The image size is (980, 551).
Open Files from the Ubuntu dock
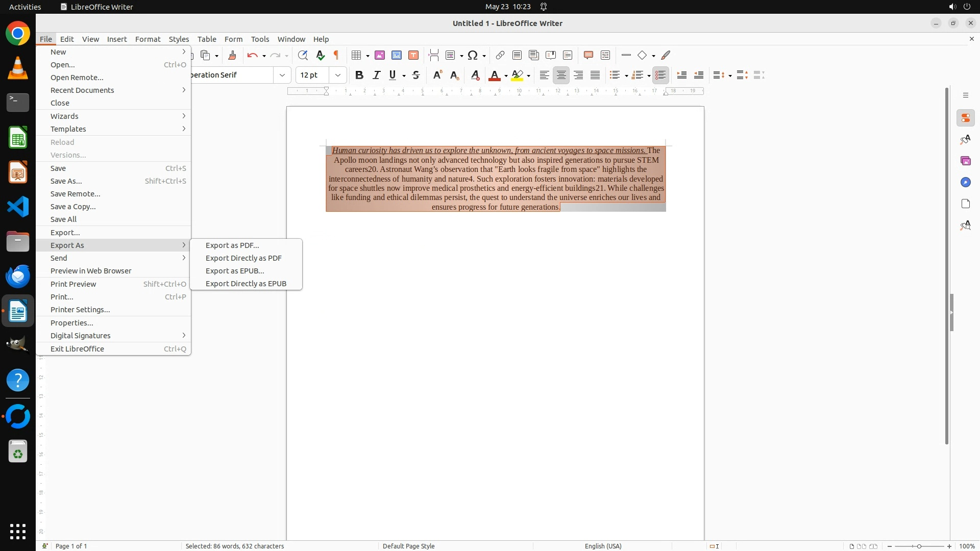tap(18, 241)
